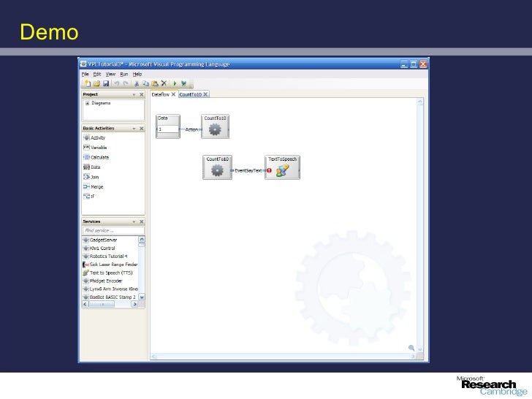Pick the Merge activity icon

tap(86, 186)
